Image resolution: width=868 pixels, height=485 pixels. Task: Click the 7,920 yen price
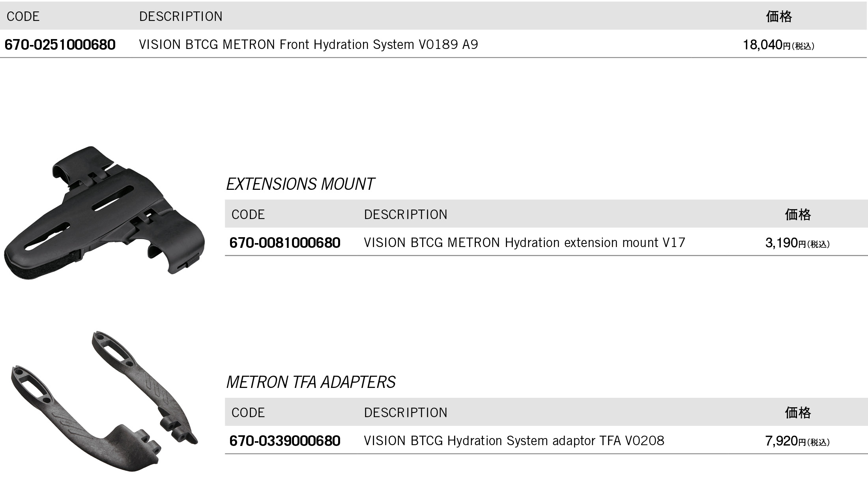click(x=797, y=441)
